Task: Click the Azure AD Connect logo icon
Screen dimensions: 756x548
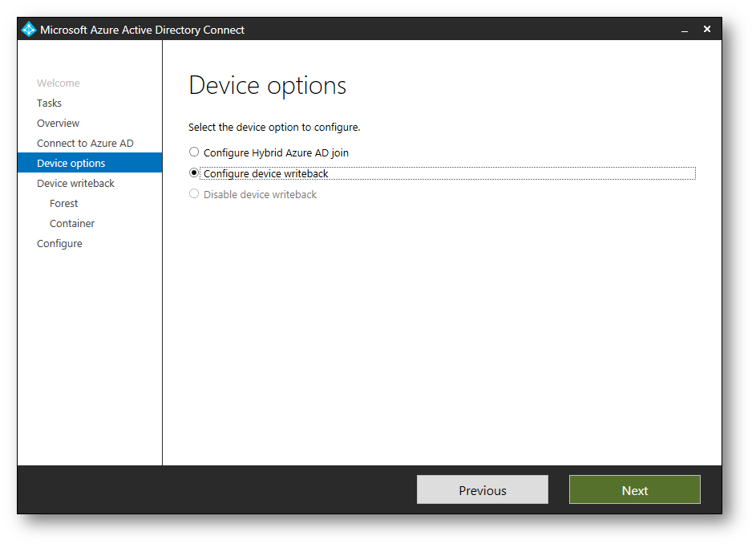Action: [x=29, y=30]
